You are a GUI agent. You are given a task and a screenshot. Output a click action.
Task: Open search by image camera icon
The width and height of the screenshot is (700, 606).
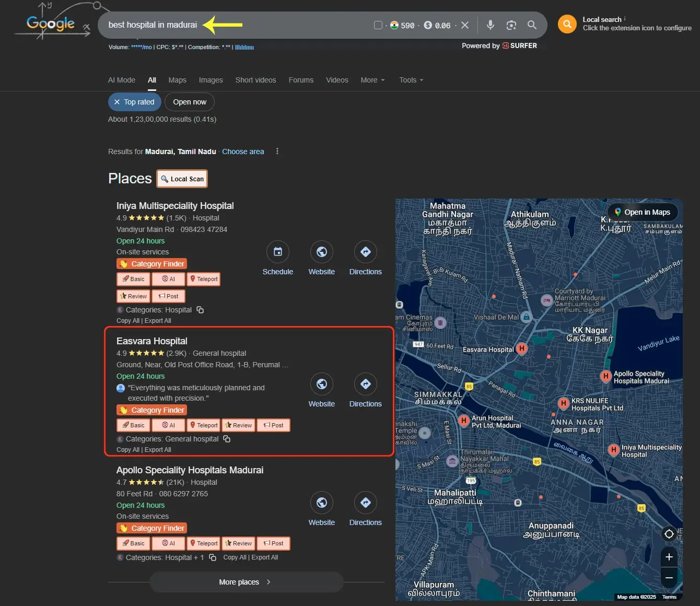point(511,25)
